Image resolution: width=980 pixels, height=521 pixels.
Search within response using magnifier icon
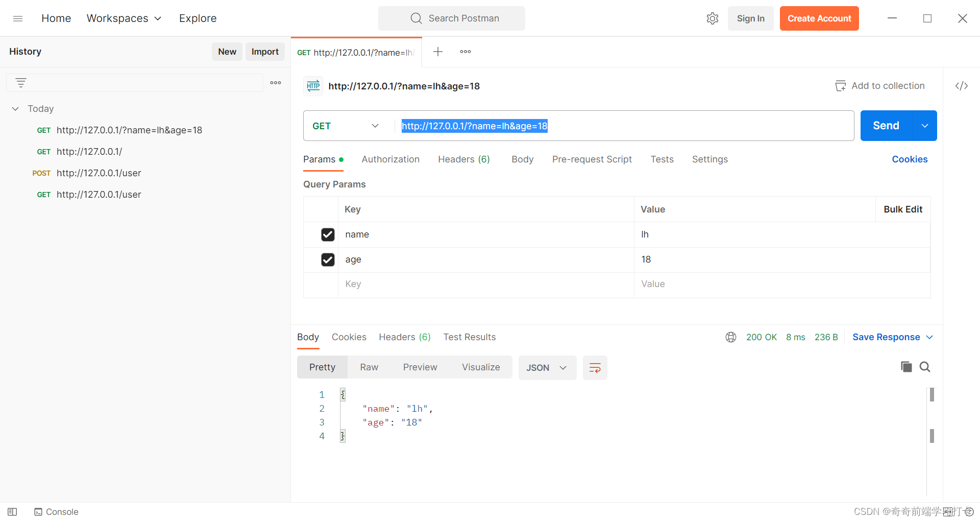(925, 367)
